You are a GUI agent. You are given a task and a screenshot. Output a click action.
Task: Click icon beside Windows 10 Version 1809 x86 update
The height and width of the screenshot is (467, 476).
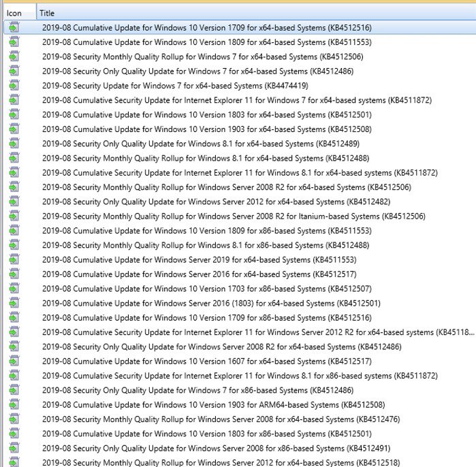[14, 231]
